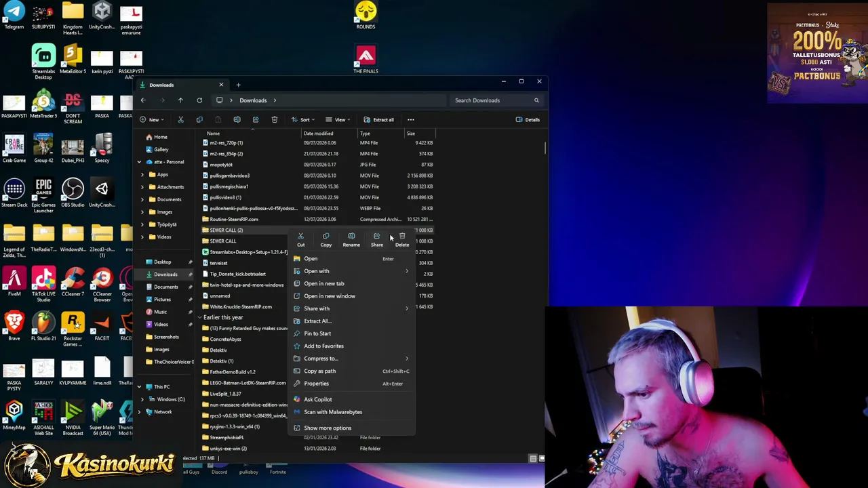Click the Copy icon in toolbar
This screenshot has width=868, height=488.
tap(199, 120)
